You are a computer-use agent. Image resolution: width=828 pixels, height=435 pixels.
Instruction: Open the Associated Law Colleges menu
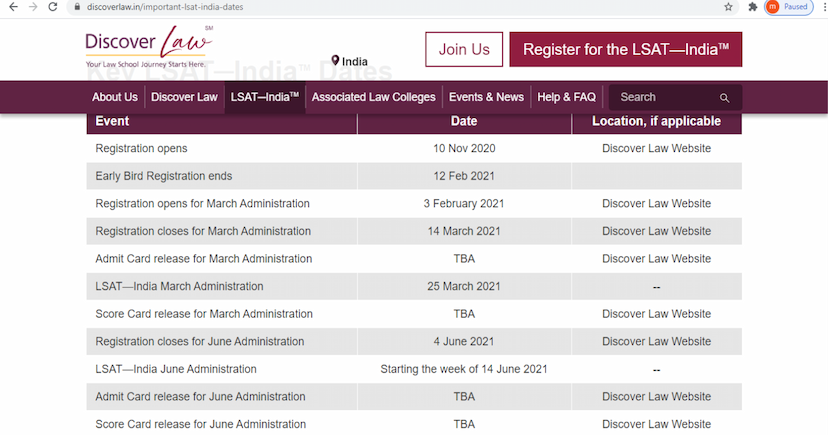pos(373,97)
